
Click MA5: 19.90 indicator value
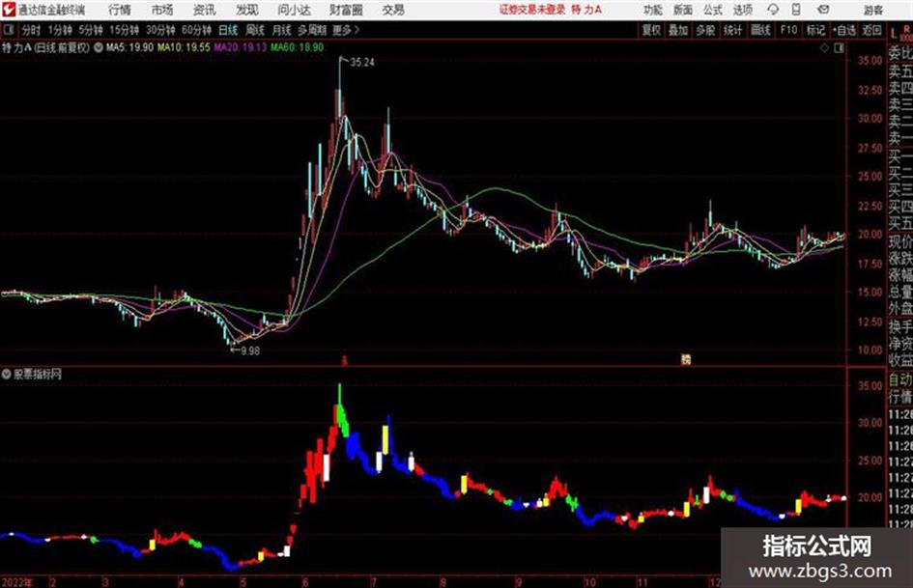pyautogui.click(x=129, y=47)
